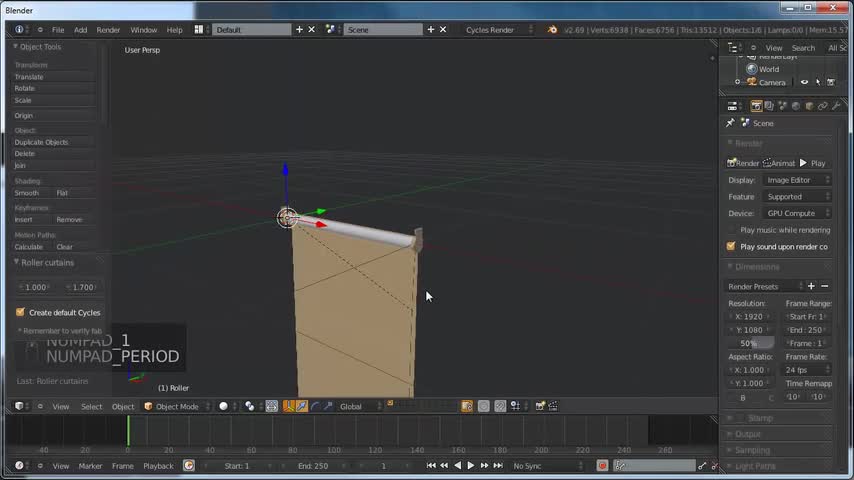Viewport: 854px width, 480px height.
Task: Open the 3D view editor type selector
Action: tap(22, 406)
